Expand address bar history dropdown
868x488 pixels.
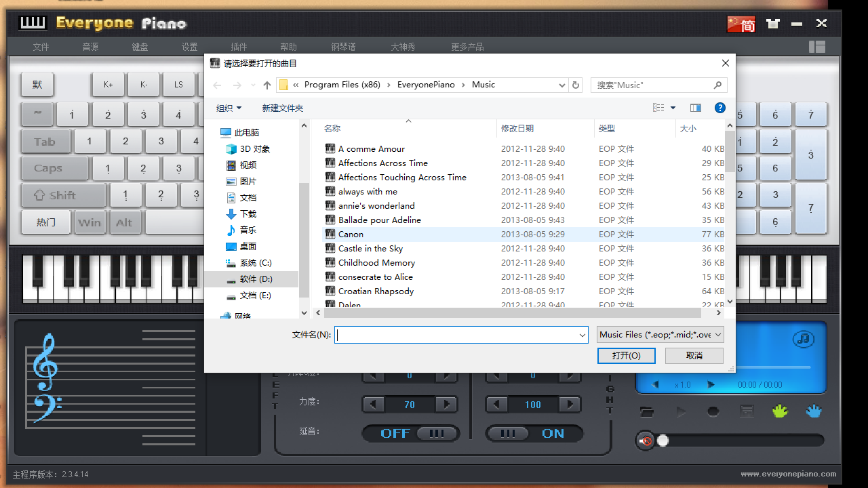pos(561,85)
